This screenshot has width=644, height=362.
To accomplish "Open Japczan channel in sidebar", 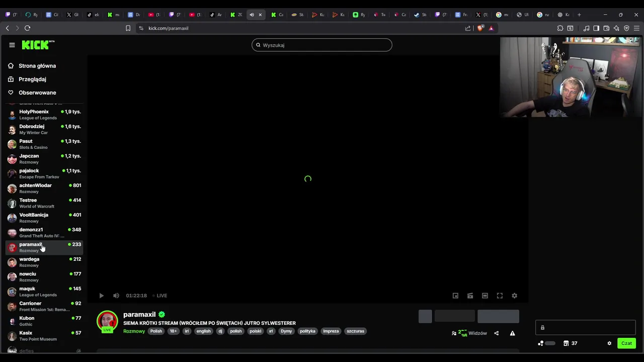I will coord(44,159).
